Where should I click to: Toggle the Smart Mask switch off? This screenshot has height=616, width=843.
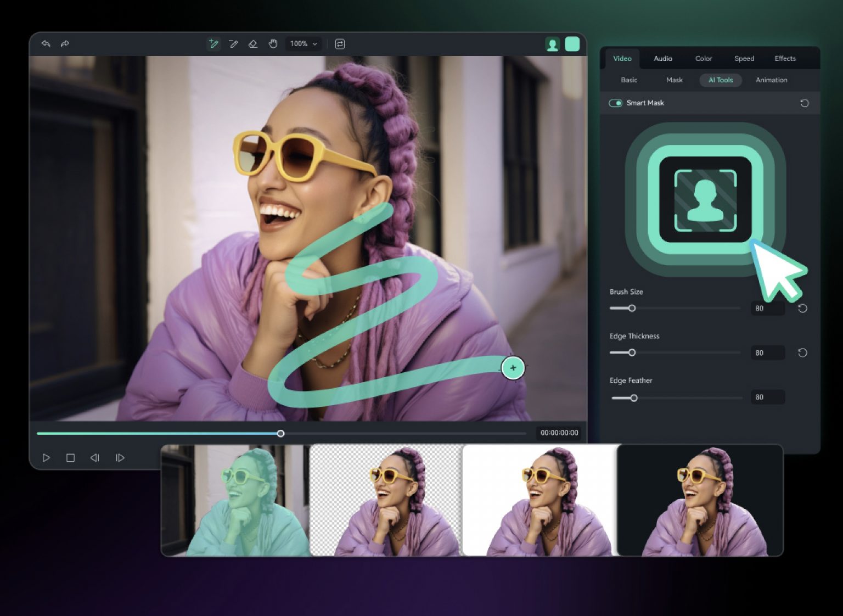[615, 103]
